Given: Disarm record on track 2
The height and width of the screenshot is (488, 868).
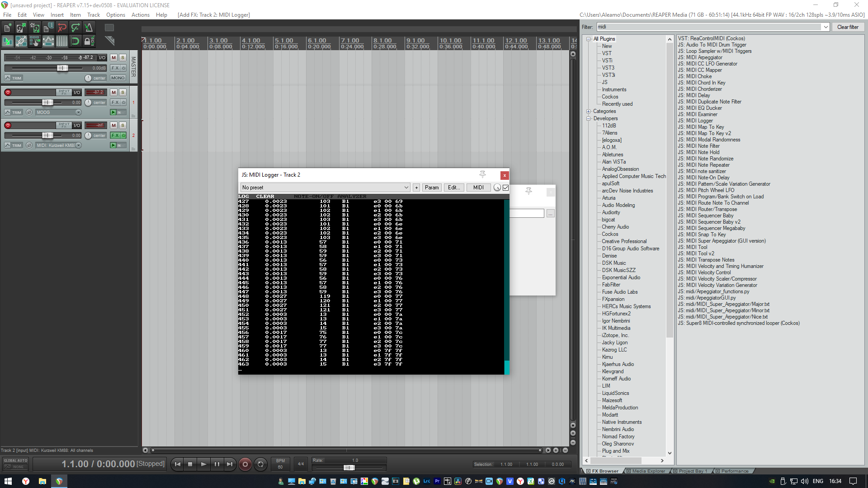Looking at the screenshot, I should pos(8,125).
